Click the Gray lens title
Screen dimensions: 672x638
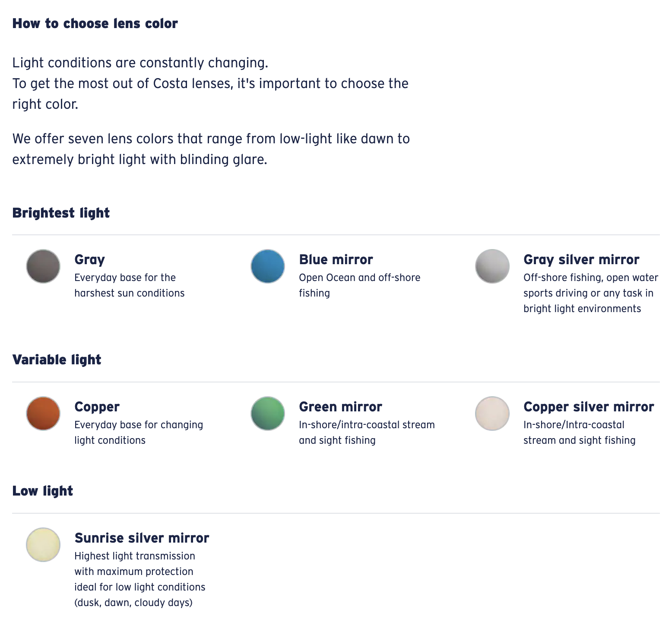click(x=89, y=260)
